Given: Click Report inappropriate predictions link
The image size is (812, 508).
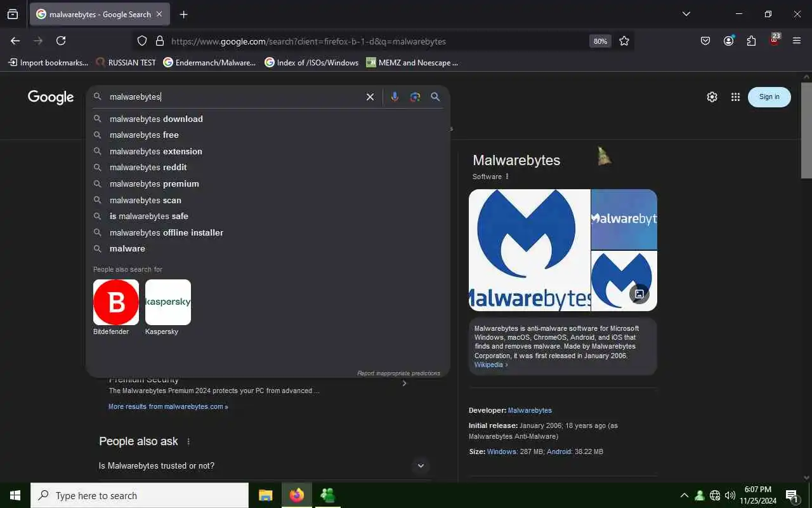Looking at the screenshot, I should [398, 373].
